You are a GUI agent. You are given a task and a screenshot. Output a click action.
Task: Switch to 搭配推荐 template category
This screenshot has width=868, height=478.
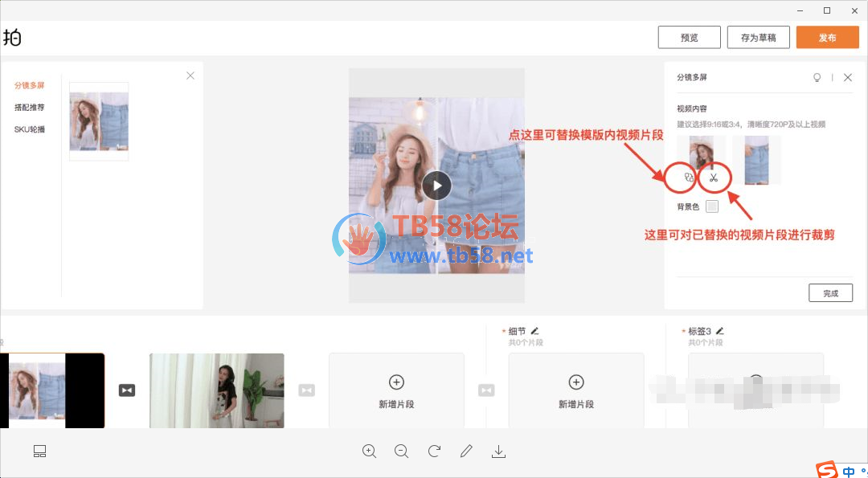[29, 107]
